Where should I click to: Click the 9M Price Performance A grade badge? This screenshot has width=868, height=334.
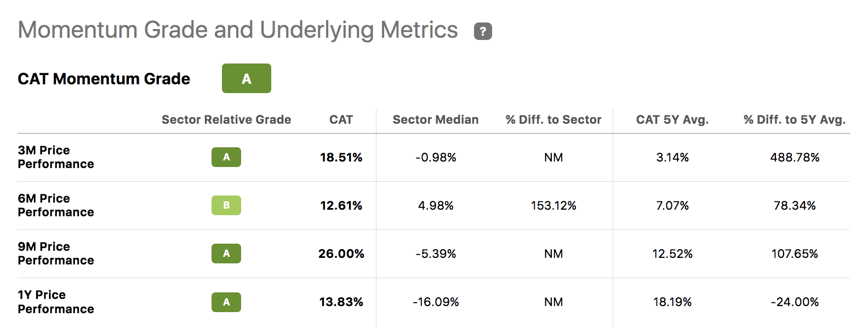pyautogui.click(x=226, y=254)
